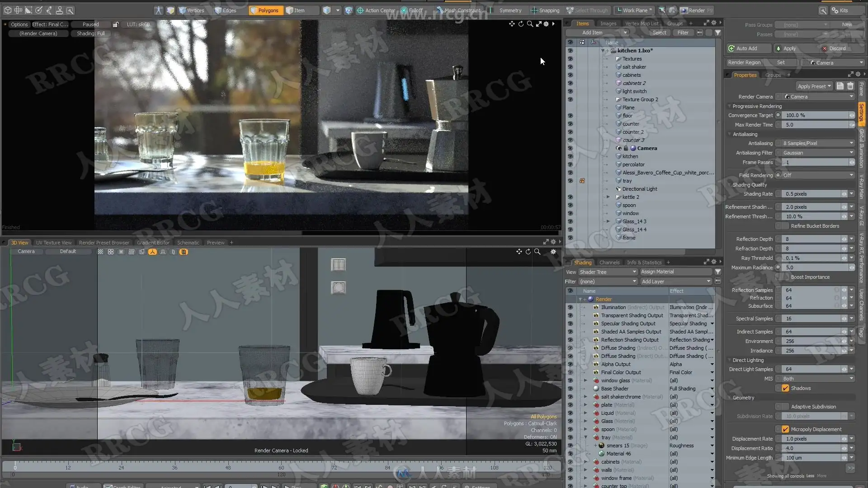This screenshot has width=868, height=488.
Task: Open the Schematic tab
Action: (x=188, y=243)
